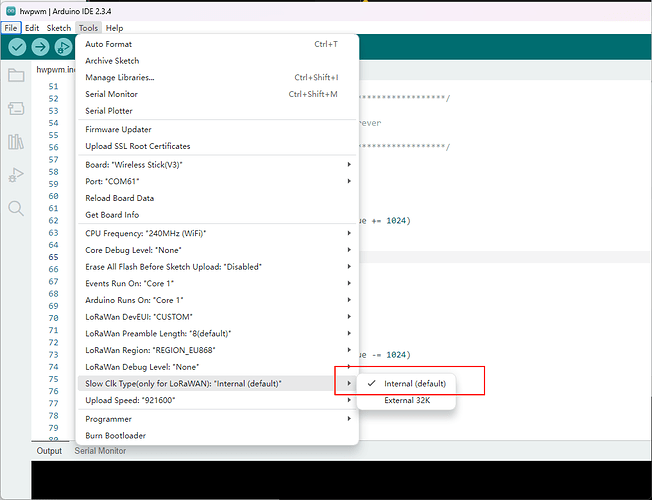Open Upload Speed "921600" setting

(217, 400)
